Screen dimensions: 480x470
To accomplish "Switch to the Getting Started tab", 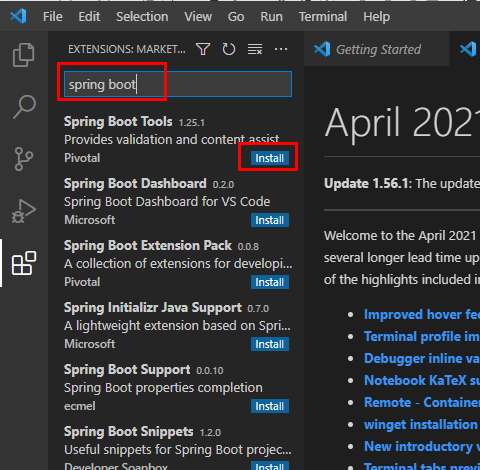I will pos(377,49).
